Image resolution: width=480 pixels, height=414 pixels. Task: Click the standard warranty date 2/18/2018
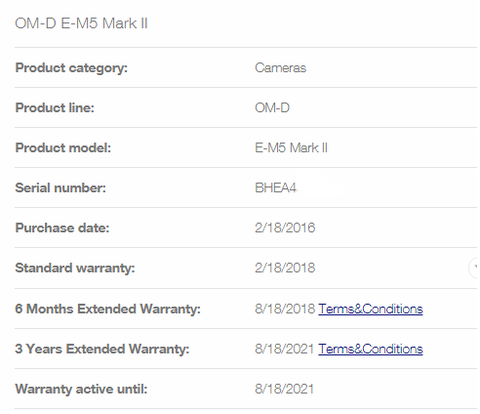tap(285, 268)
